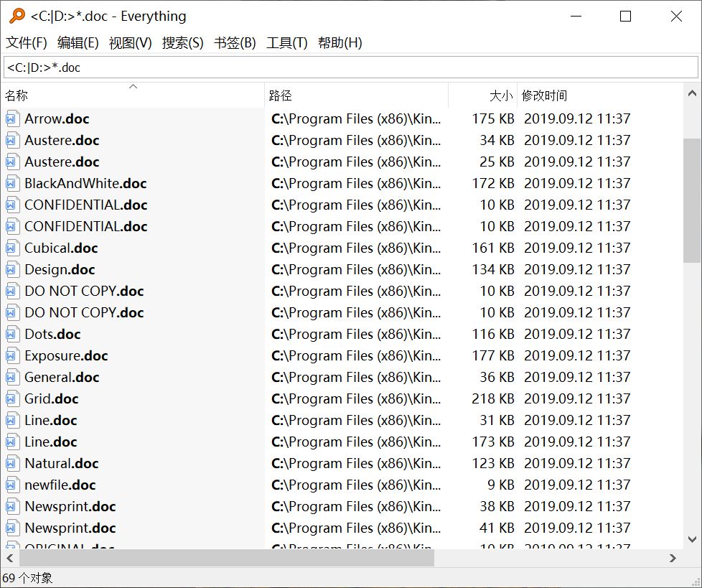Click the 177 KB size value
702x588 pixels.
click(x=493, y=356)
